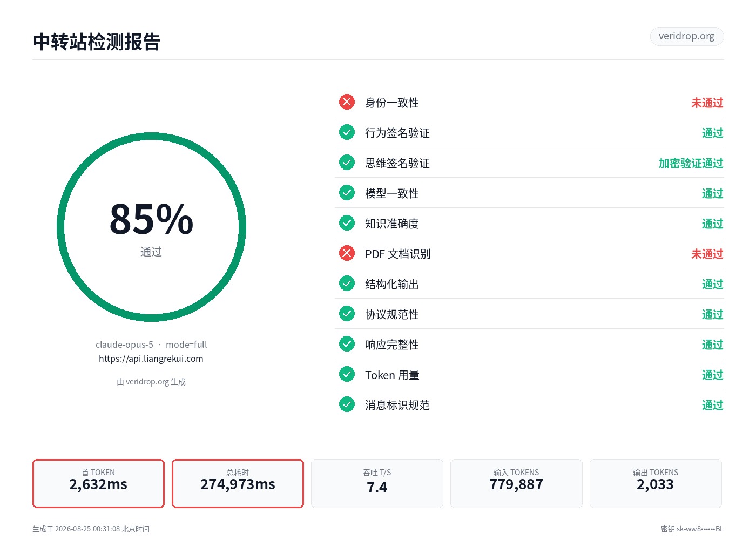Click the 输入 TOKENS 779,887 card
The image size is (756, 540).
516,483
